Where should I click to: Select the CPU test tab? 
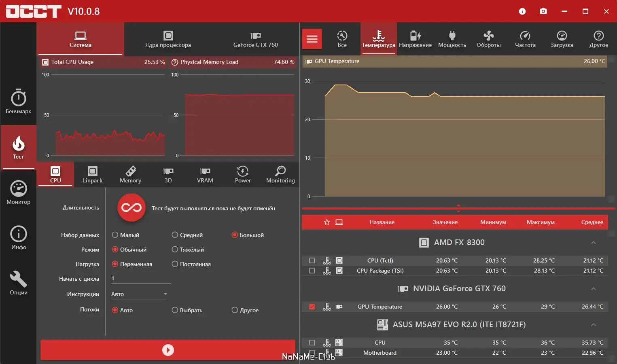(x=55, y=174)
